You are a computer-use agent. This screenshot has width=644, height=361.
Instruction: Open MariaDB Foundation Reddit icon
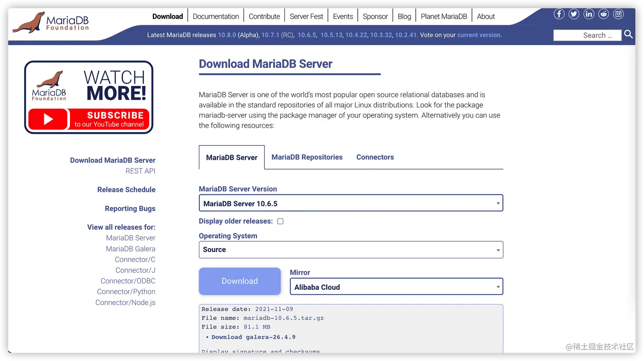coord(604,14)
